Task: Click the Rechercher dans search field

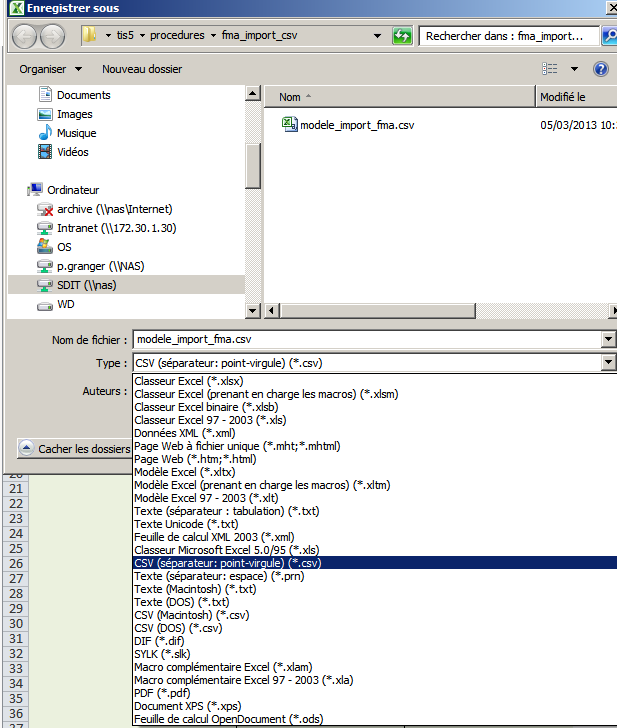Action: (x=505, y=36)
